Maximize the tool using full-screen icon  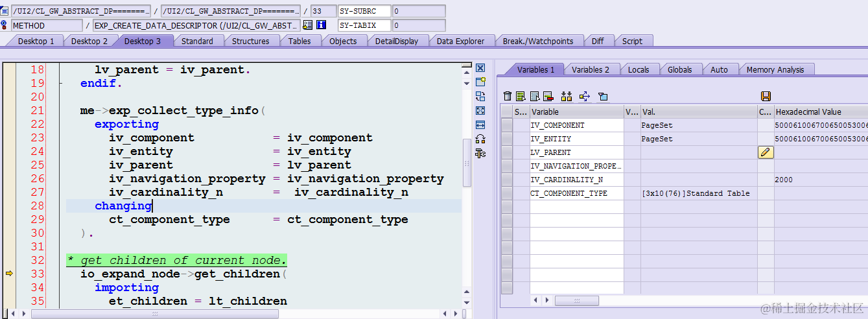click(x=480, y=111)
